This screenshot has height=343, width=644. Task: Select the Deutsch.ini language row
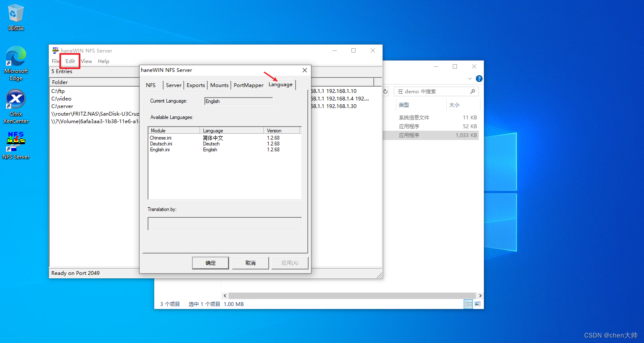click(x=225, y=144)
